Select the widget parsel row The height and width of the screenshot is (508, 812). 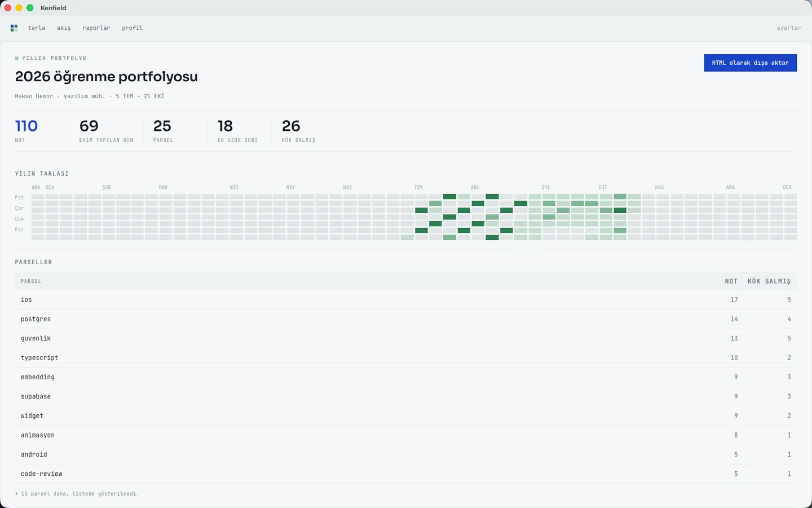coord(406,416)
